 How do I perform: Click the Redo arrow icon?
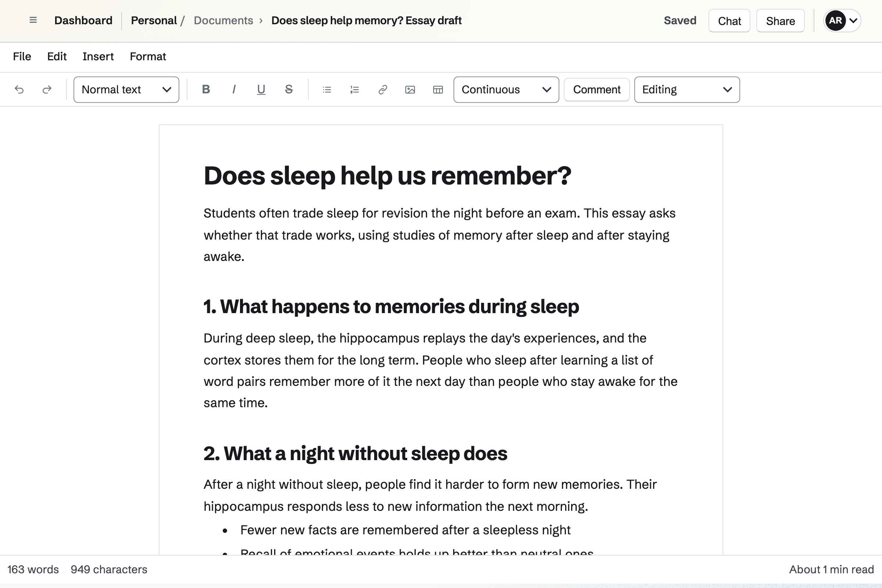(47, 90)
